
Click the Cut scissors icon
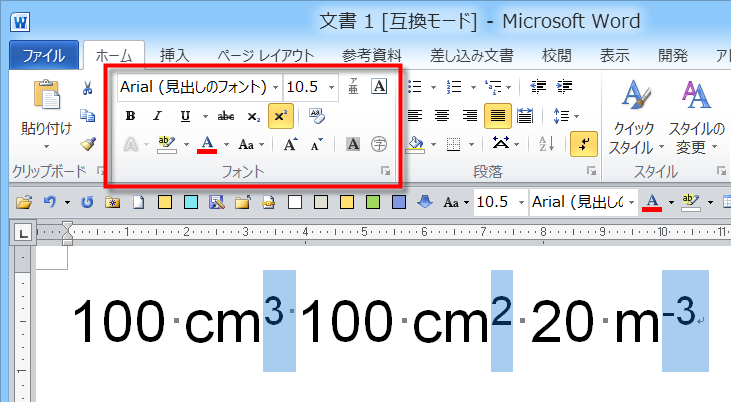[x=88, y=88]
